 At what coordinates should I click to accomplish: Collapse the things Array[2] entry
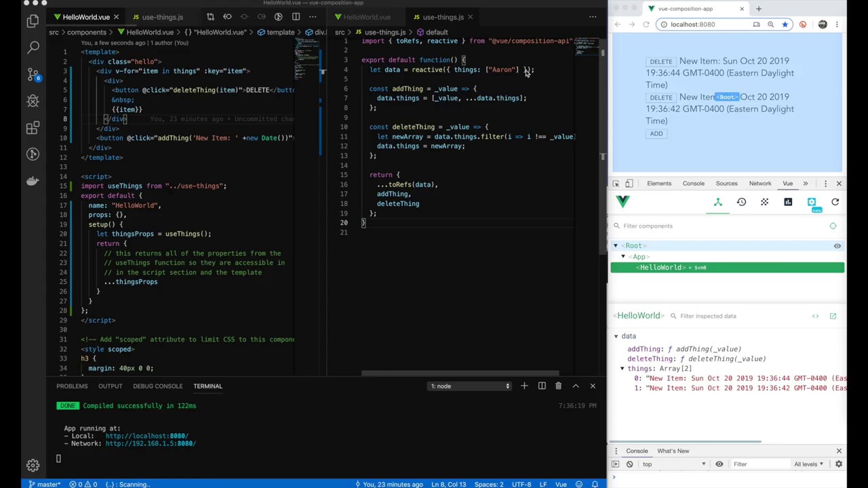tap(622, 369)
